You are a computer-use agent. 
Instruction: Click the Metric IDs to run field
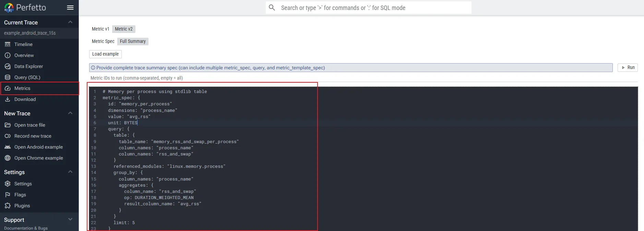tap(363, 78)
